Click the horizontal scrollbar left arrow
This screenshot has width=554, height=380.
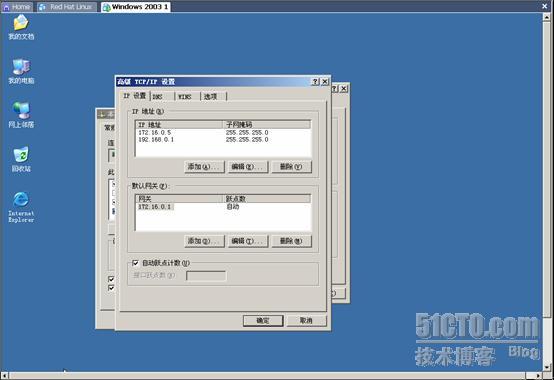point(5,375)
